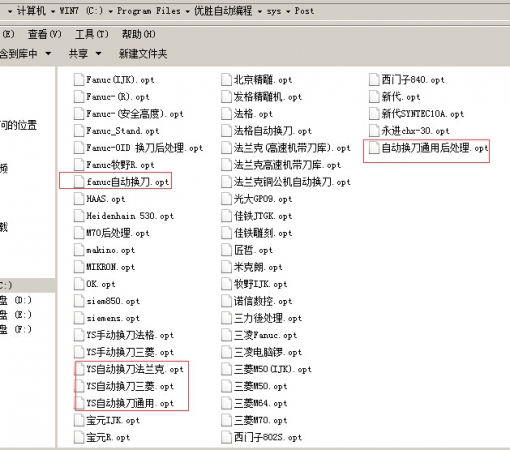The width and height of the screenshot is (510, 450).
Task: Open the 工具(T) menu
Action: (x=92, y=34)
